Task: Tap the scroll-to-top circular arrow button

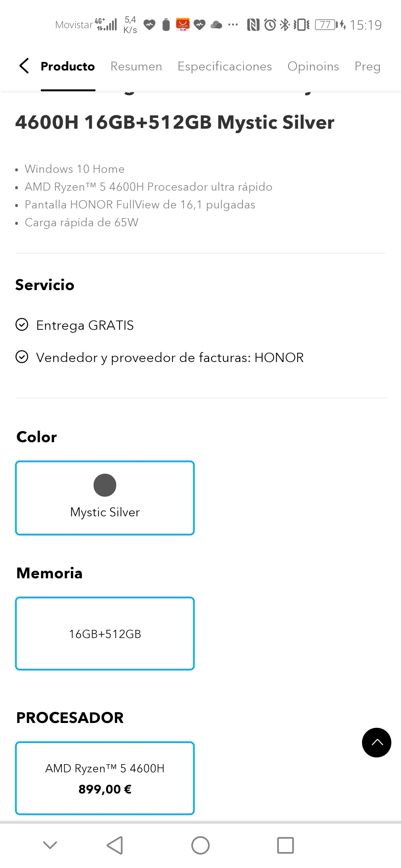Action: pos(376,743)
